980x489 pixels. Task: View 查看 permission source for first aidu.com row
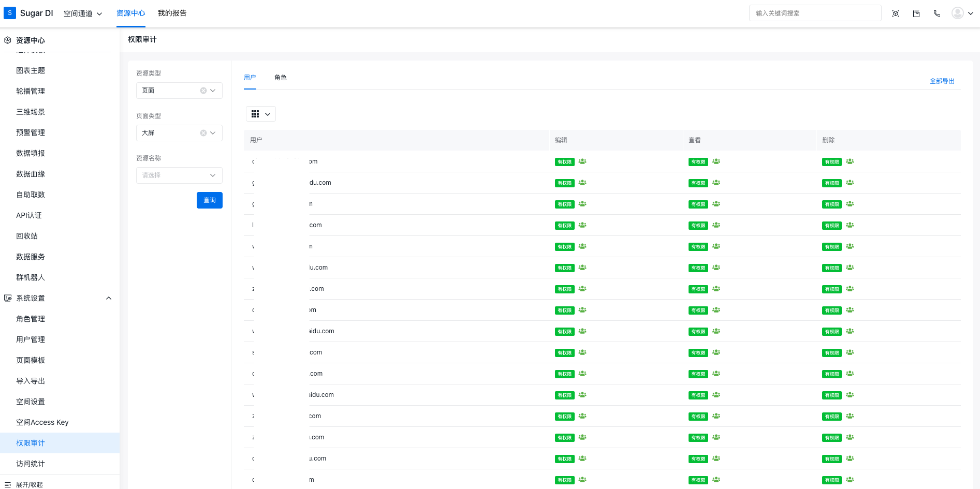716,331
